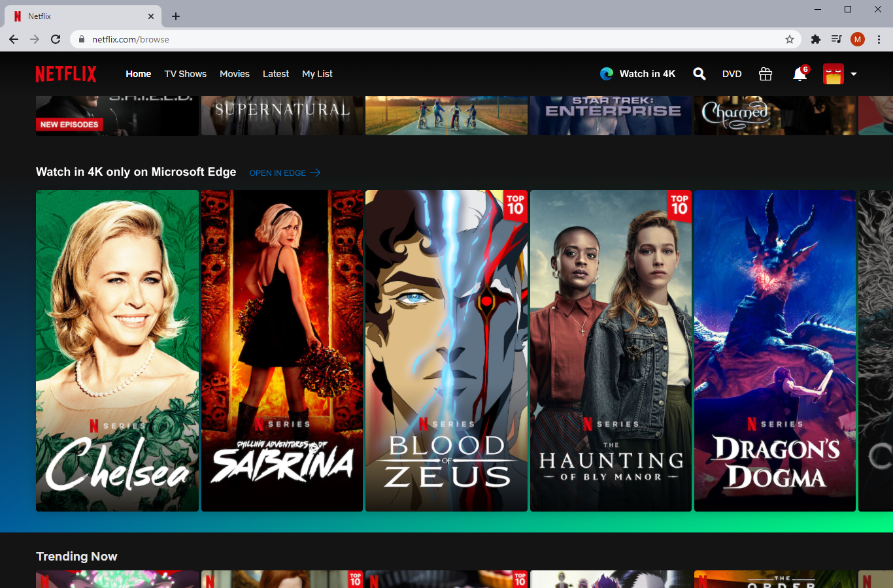This screenshot has width=893, height=588.
Task: Open S.H.I.E.L.D. thumbnail with New Episodes badge
Action: pyautogui.click(x=117, y=116)
